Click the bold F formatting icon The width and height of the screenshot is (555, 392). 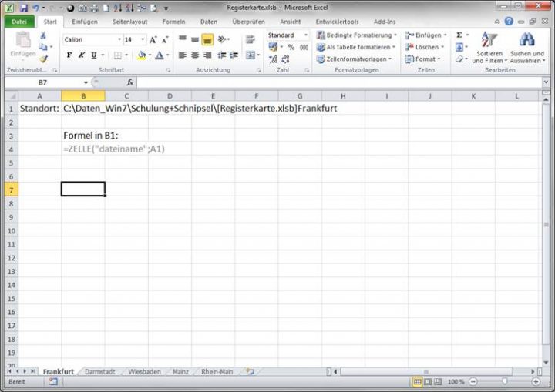point(69,55)
